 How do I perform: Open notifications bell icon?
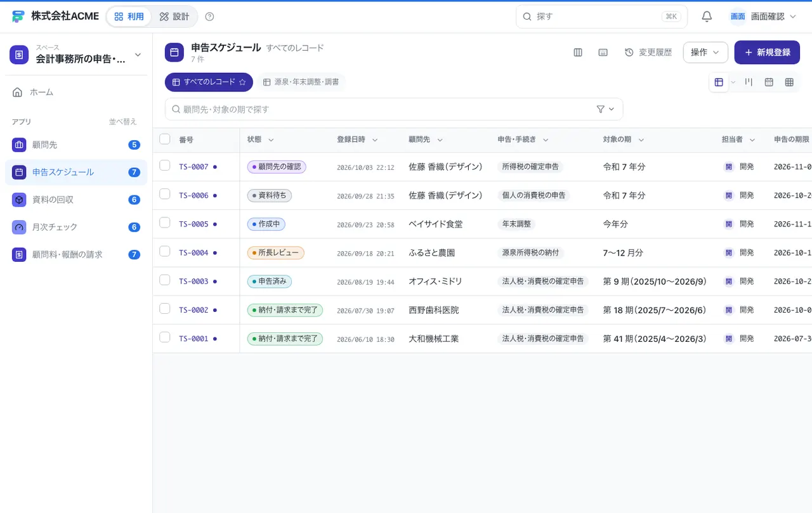click(707, 16)
